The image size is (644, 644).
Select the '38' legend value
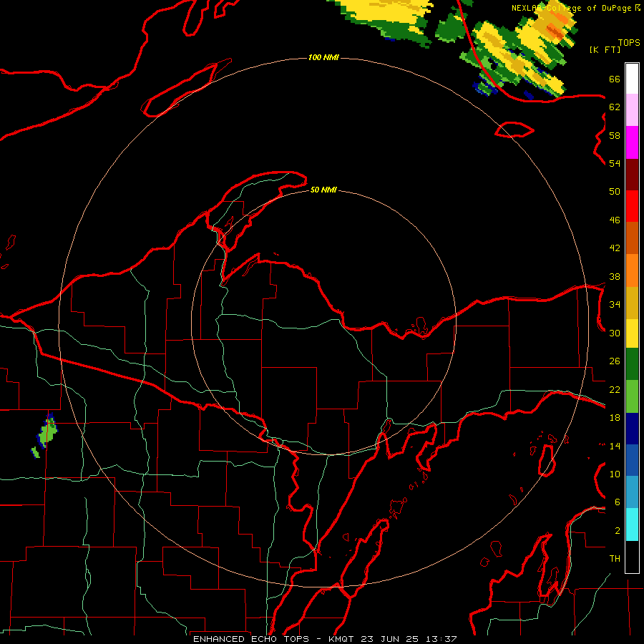coord(615,277)
